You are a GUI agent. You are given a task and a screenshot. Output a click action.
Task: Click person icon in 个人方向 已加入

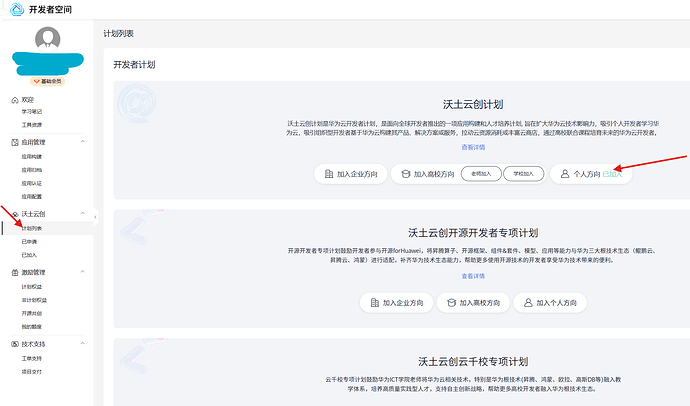pyautogui.click(x=565, y=174)
